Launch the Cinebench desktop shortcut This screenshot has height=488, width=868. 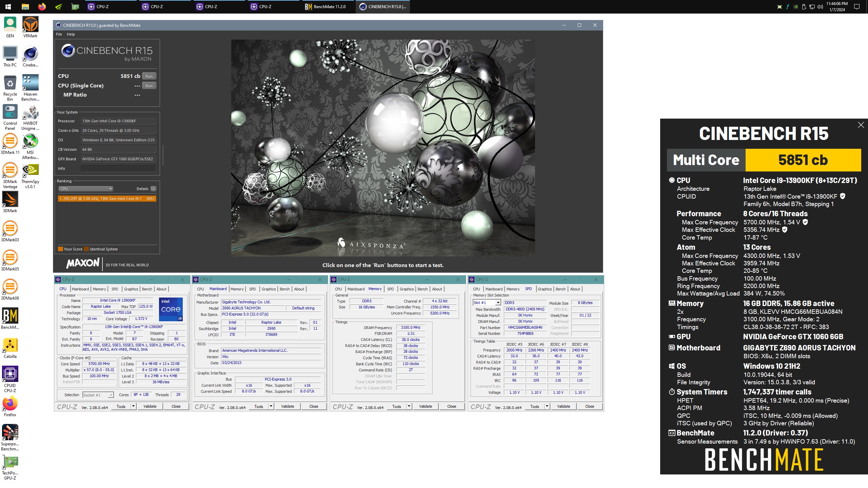click(30, 56)
